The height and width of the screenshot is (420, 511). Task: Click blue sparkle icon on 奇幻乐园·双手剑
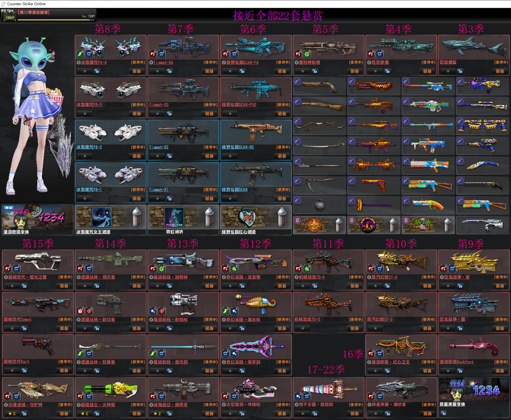(234, 353)
